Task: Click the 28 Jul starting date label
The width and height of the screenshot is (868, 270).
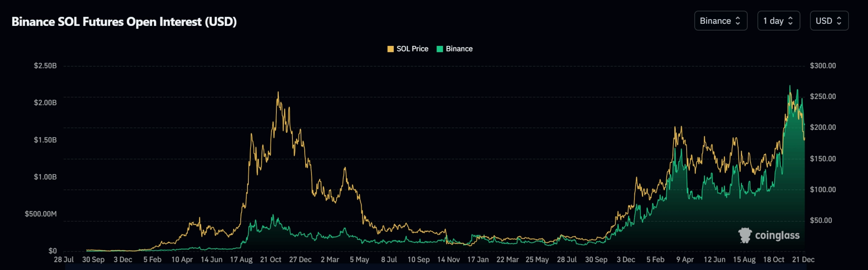Action: tap(64, 259)
